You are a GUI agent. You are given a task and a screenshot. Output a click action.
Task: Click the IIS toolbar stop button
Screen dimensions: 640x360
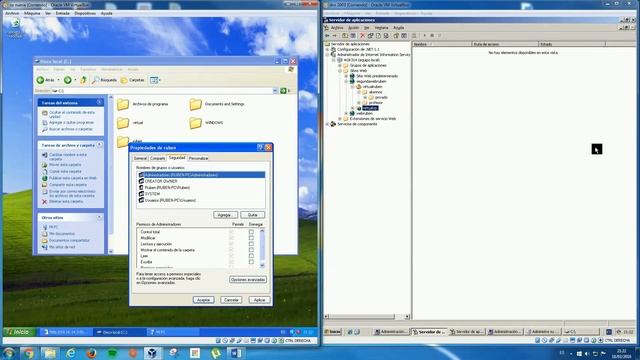point(432,36)
